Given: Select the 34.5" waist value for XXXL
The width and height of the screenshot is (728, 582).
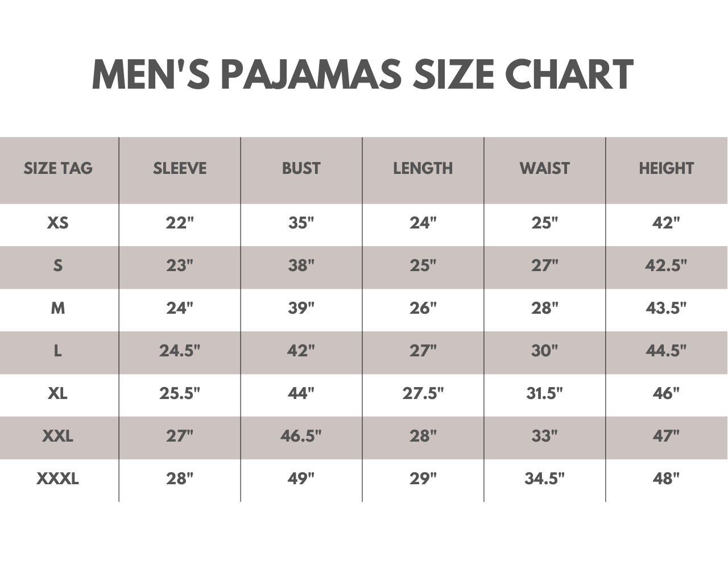Looking at the screenshot, I should pos(544,479).
